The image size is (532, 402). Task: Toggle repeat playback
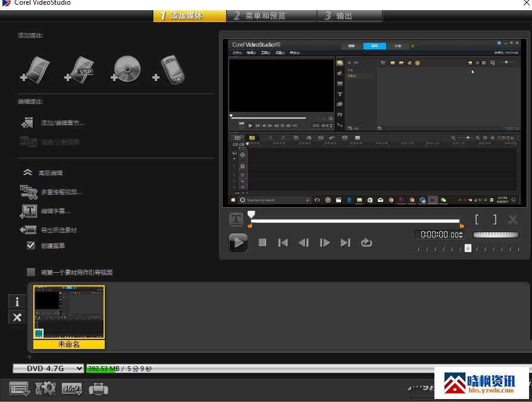(x=367, y=242)
